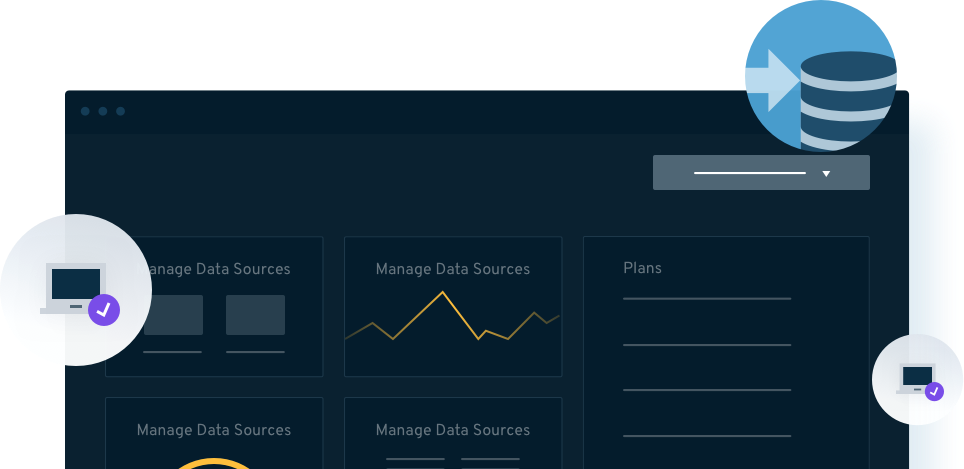
Task: Click the Plans heading
Action: (642, 268)
